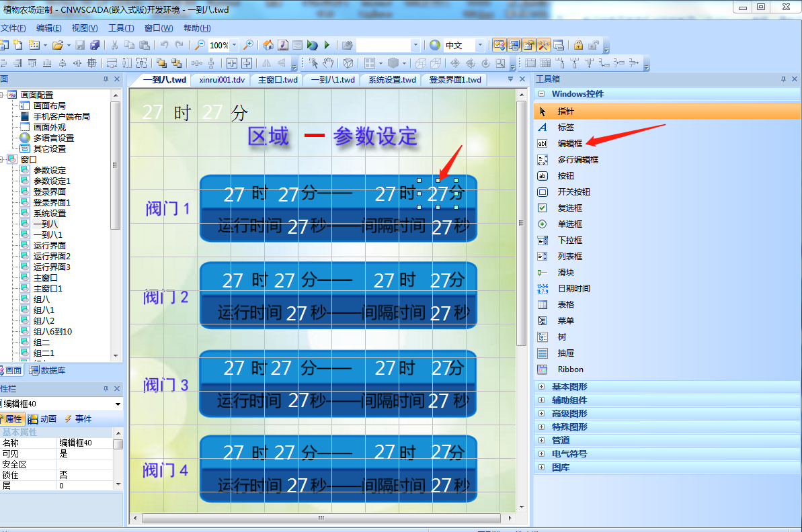
Task: Select 运行界面 in window tree
Action: (x=50, y=245)
